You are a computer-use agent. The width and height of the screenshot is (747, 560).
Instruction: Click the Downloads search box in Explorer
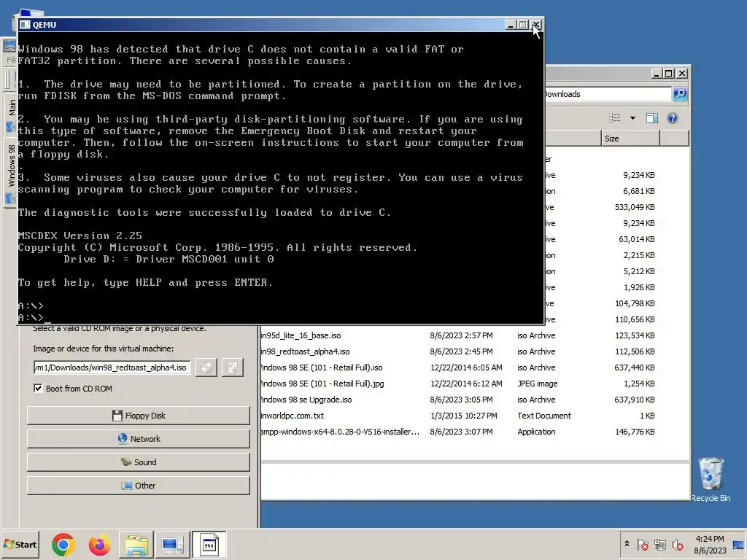[x=608, y=94]
